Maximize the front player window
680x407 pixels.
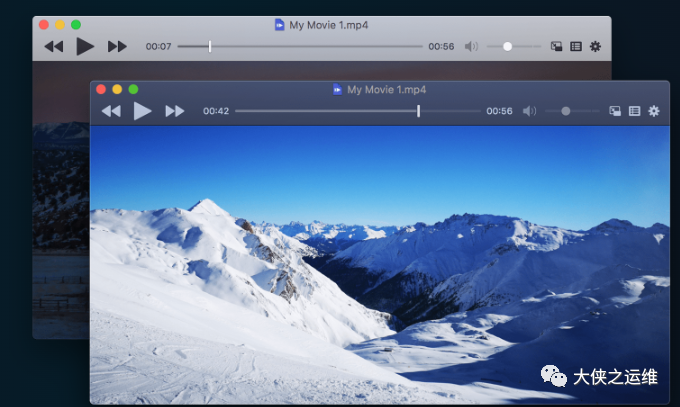(x=134, y=89)
